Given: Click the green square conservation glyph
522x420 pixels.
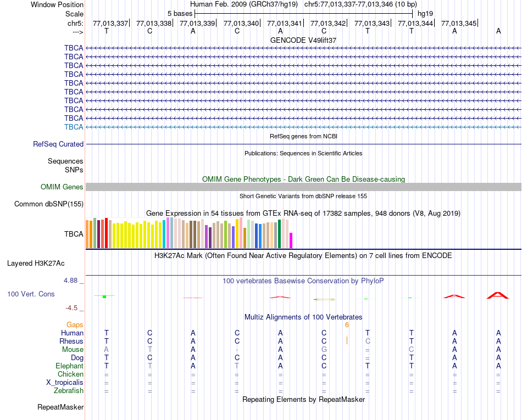Looking at the screenshot, I should [x=104, y=296].
